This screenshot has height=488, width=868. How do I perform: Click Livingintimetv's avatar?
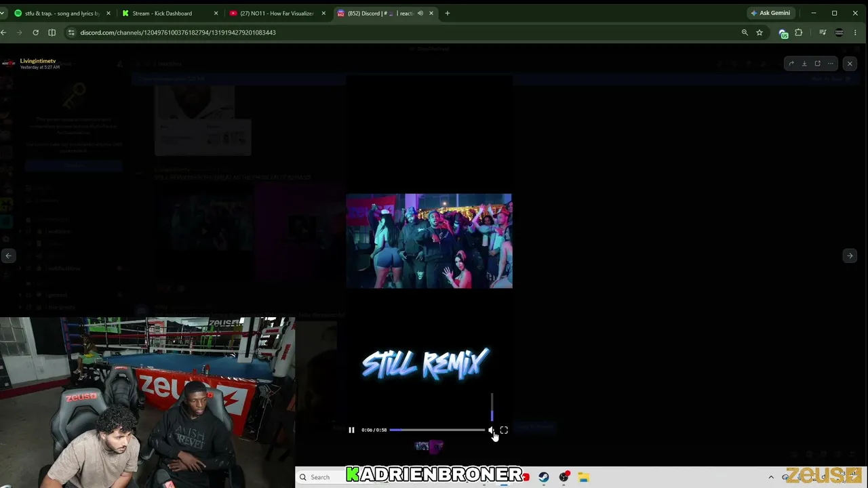(x=9, y=64)
